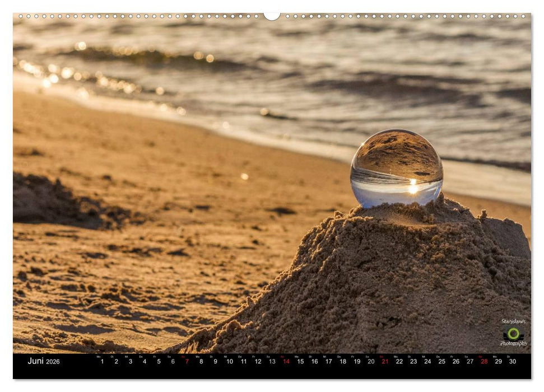Click date 17 in the calendar row
The image size is (544, 392).
tap(328, 362)
